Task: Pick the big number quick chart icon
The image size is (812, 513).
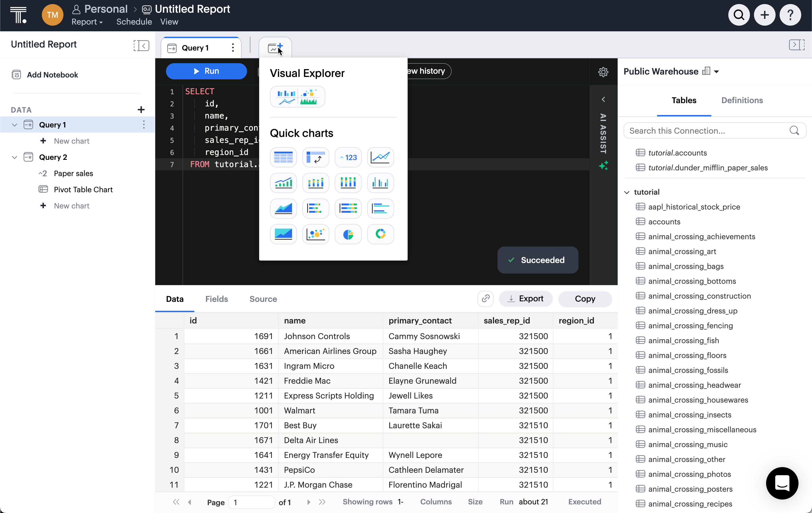Action: point(348,157)
